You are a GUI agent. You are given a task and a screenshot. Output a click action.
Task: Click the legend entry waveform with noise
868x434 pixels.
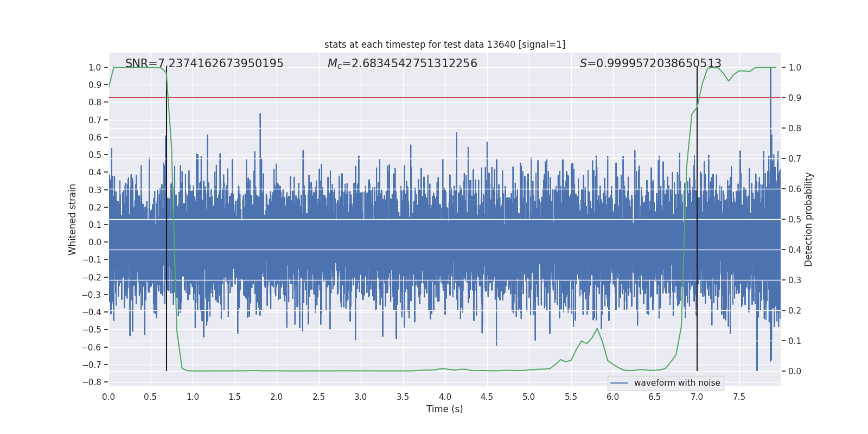pos(677,383)
